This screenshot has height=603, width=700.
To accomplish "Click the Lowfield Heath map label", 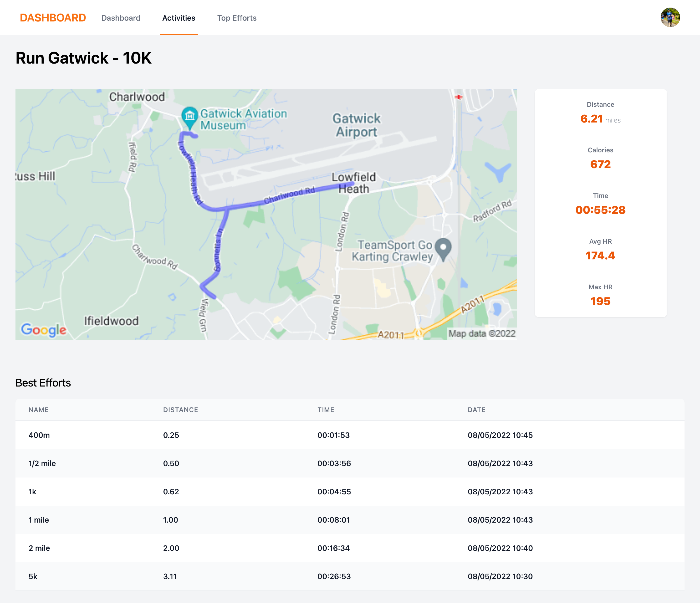I will click(x=353, y=183).
